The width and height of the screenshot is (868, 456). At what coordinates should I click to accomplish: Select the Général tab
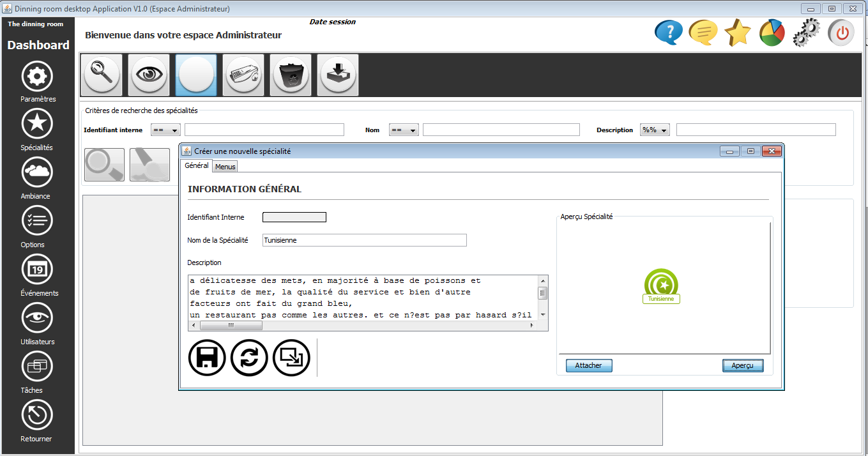pyautogui.click(x=197, y=166)
